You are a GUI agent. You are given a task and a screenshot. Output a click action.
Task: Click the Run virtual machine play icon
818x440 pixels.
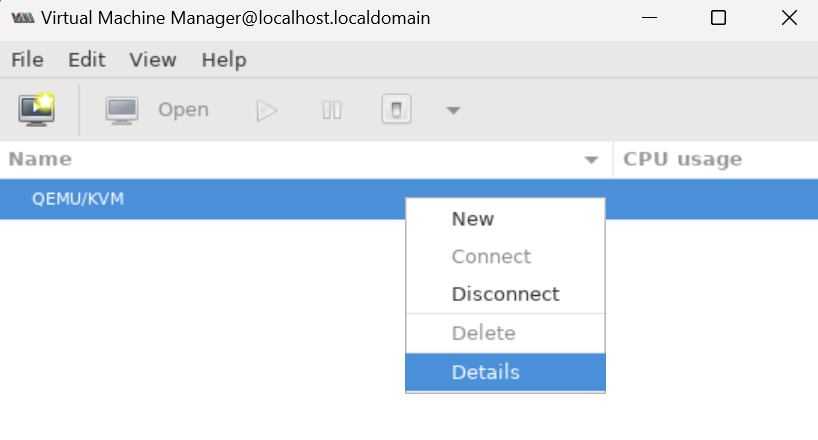tap(267, 111)
